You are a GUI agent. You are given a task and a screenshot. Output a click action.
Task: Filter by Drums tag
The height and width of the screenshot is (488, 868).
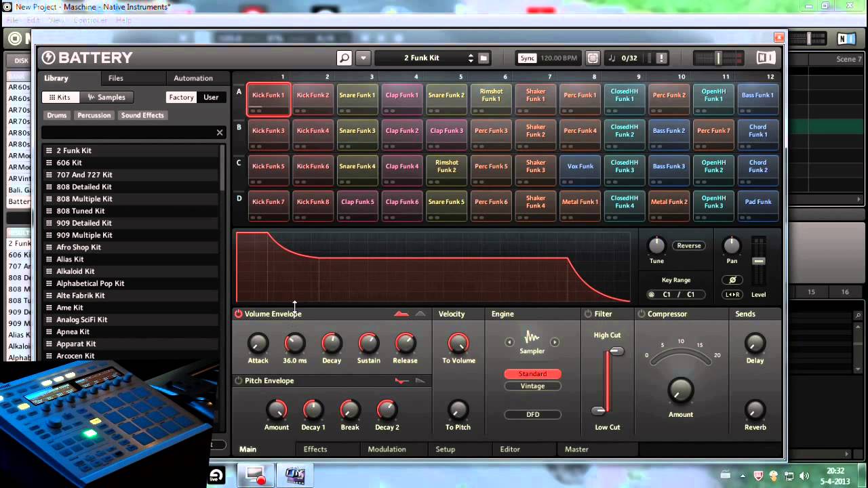click(x=57, y=115)
